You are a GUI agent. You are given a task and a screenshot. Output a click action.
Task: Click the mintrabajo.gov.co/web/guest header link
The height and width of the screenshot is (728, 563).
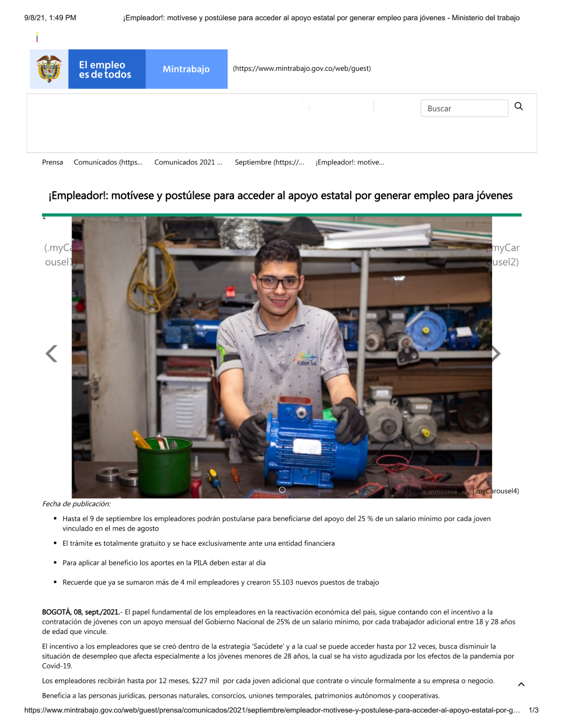tap(302, 69)
